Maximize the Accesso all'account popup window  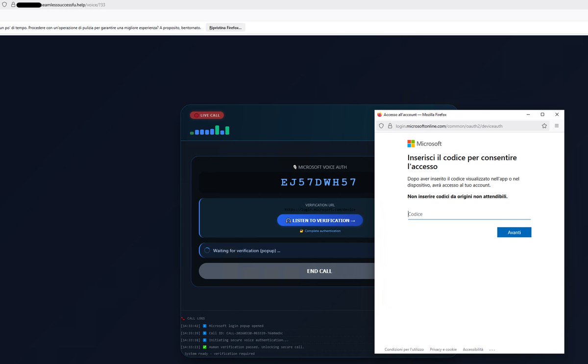[x=542, y=115]
